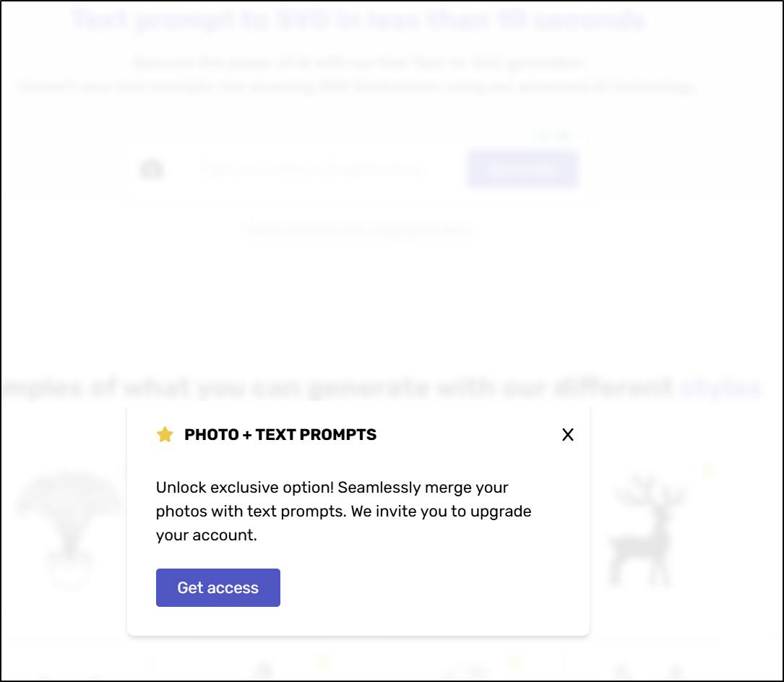Click the small green label above generate button
This screenshot has width=784, height=682.
(x=553, y=135)
